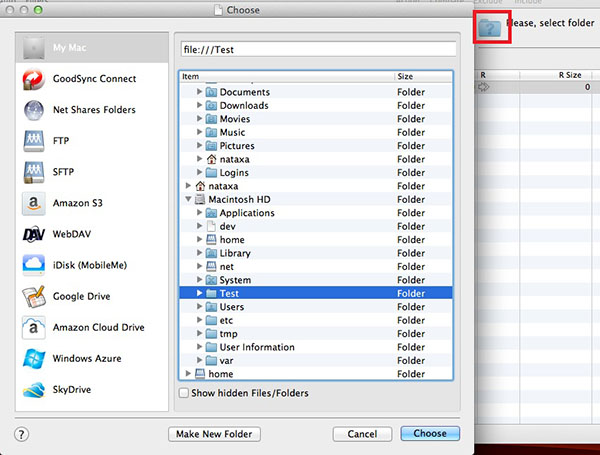Click the Item column header
The image size is (600, 455).
click(287, 76)
